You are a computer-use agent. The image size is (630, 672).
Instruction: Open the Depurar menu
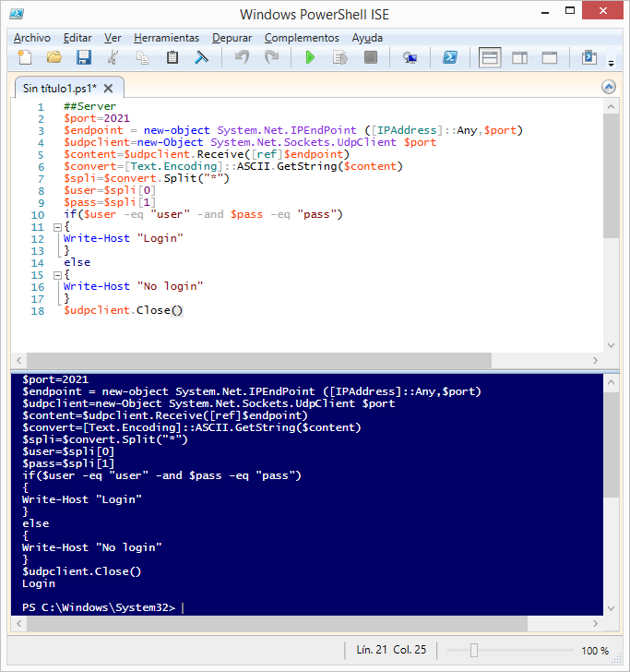(232, 38)
